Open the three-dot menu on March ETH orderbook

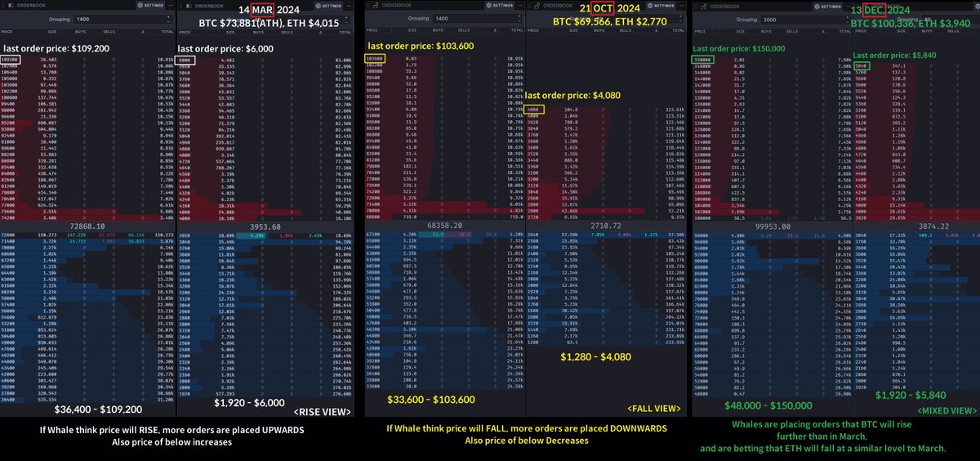click(349, 6)
